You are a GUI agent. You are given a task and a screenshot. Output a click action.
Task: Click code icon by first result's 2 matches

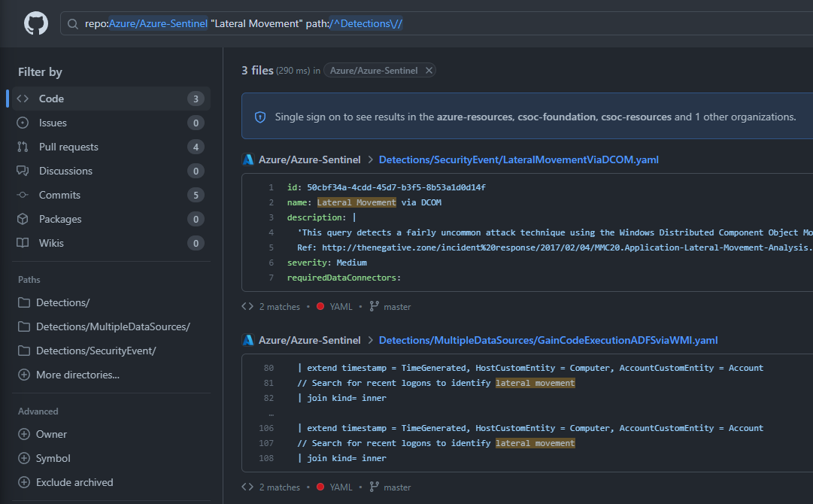[x=247, y=306]
